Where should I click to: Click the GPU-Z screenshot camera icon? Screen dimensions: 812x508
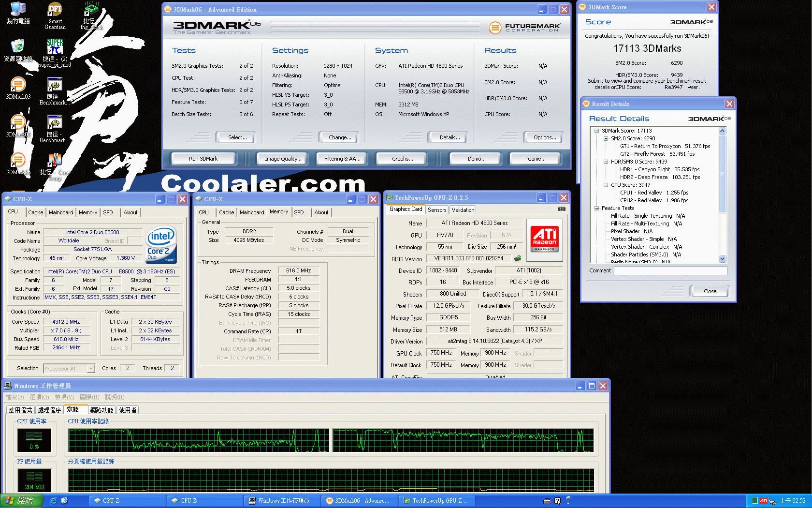561,209
